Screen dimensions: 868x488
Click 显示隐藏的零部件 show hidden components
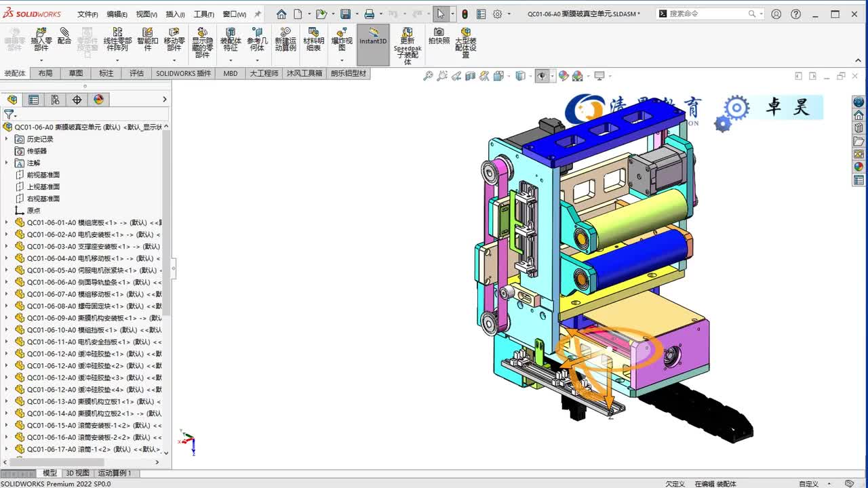pos(202,43)
